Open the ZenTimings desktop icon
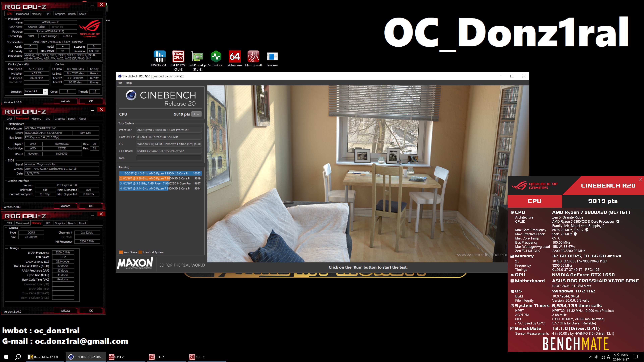This screenshot has height=362, width=644. [x=216, y=59]
